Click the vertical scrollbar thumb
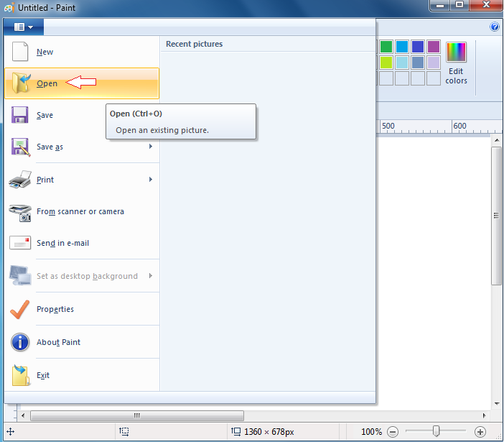The height and width of the screenshot is (442, 504). (x=497, y=216)
